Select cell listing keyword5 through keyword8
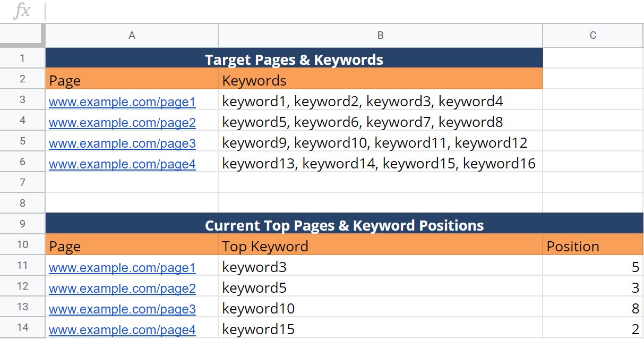The image size is (644, 339). 380,121
